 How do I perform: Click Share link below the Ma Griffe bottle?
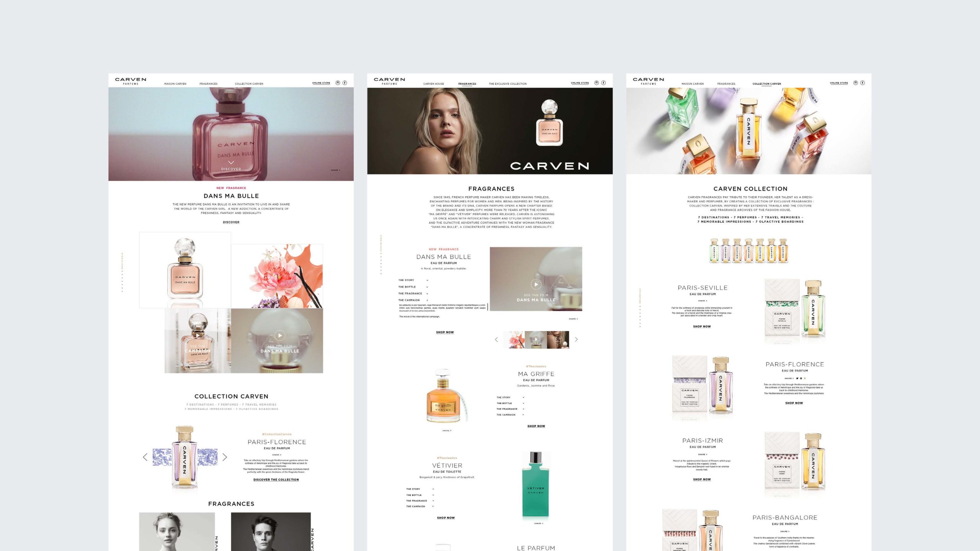[447, 430]
